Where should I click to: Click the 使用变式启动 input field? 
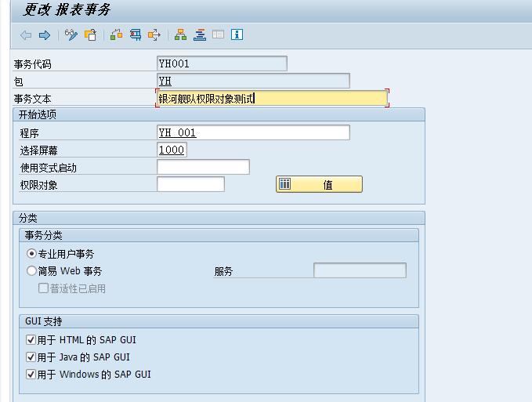point(203,167)
